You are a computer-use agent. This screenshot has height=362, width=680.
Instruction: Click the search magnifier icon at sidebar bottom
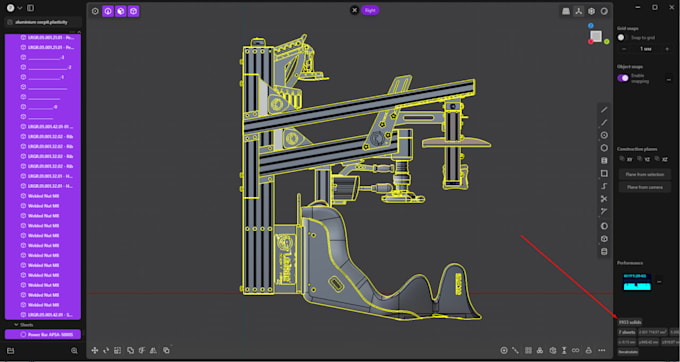pos(74,351)
